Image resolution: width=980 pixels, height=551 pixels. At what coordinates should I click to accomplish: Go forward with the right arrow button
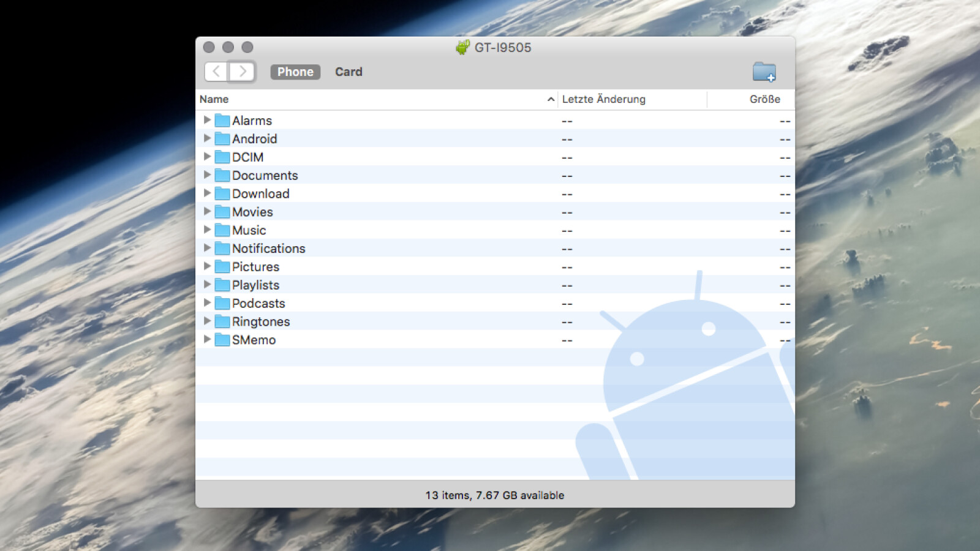click(x=243, y=72)
